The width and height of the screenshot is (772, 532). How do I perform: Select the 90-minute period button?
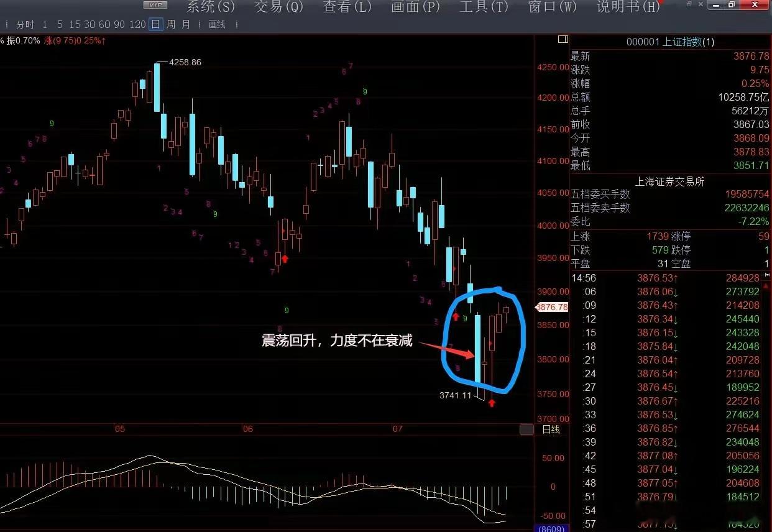point(119,25)
